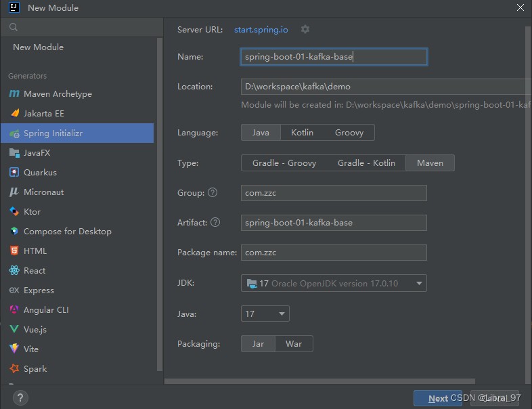532x409 pixels.
Task: Click the IntelliJ IDEA logo icon
Action: (14, 7)
